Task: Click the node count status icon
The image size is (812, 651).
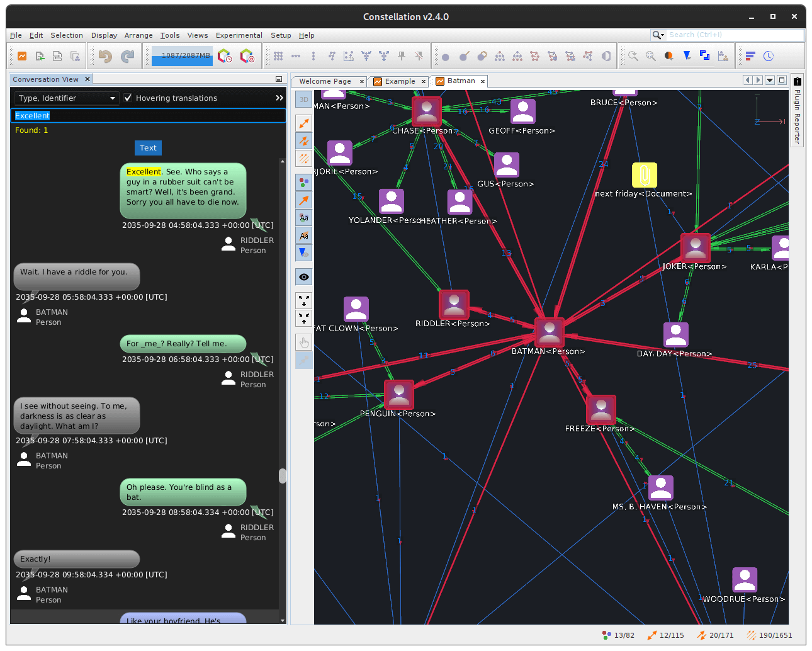Action: pos(607,635)
